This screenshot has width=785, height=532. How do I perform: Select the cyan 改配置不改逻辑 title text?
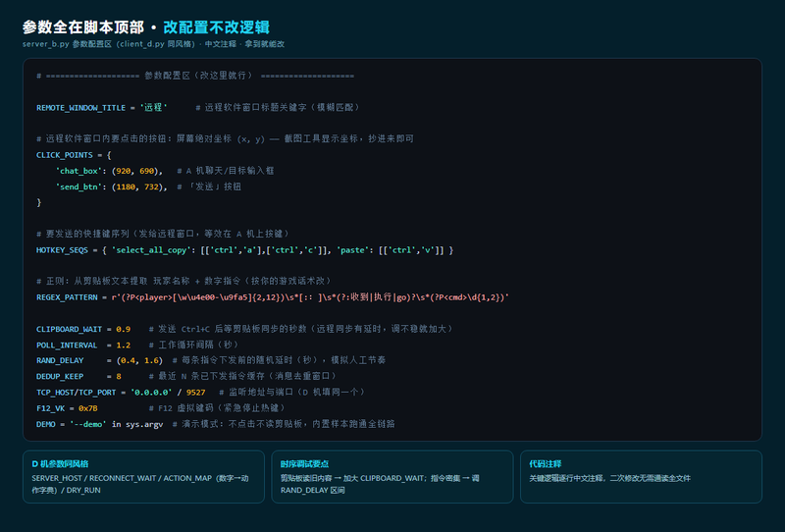click(216, 27)
